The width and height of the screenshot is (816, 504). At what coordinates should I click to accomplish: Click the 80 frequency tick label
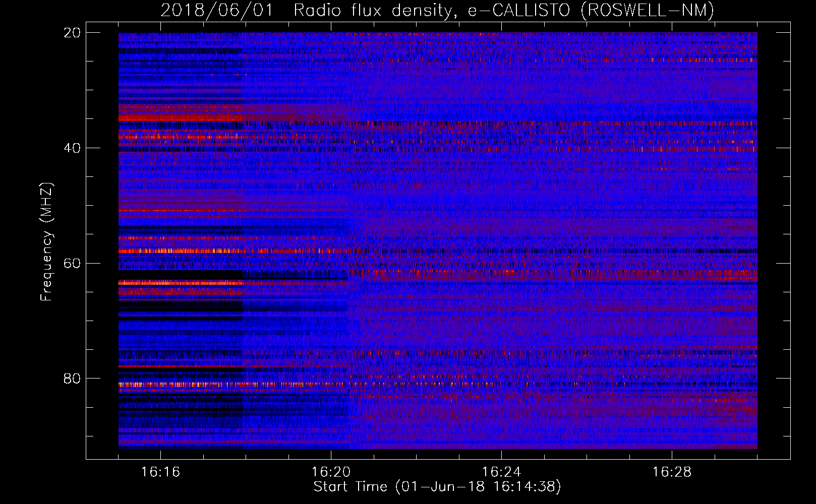pos(72,379)
